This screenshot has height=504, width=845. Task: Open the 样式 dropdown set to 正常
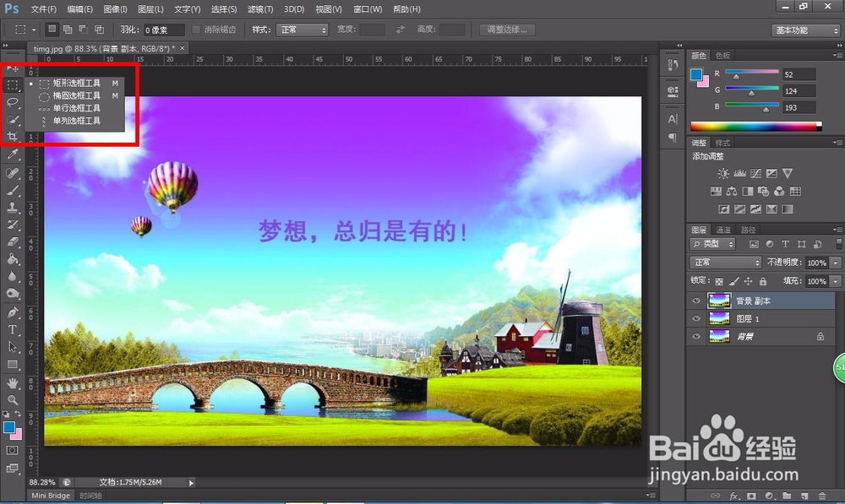[x=303, y=30]
